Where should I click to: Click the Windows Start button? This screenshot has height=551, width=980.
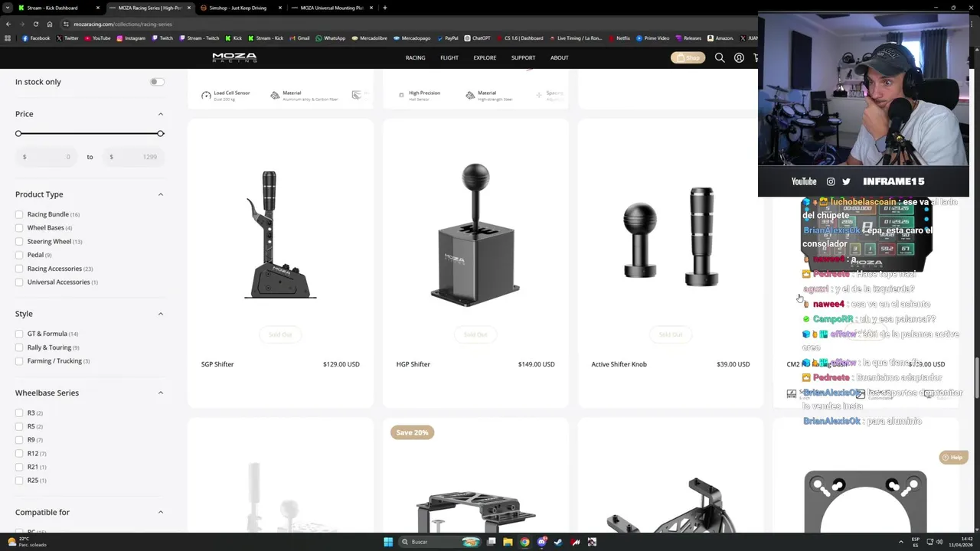coord(388,542)
